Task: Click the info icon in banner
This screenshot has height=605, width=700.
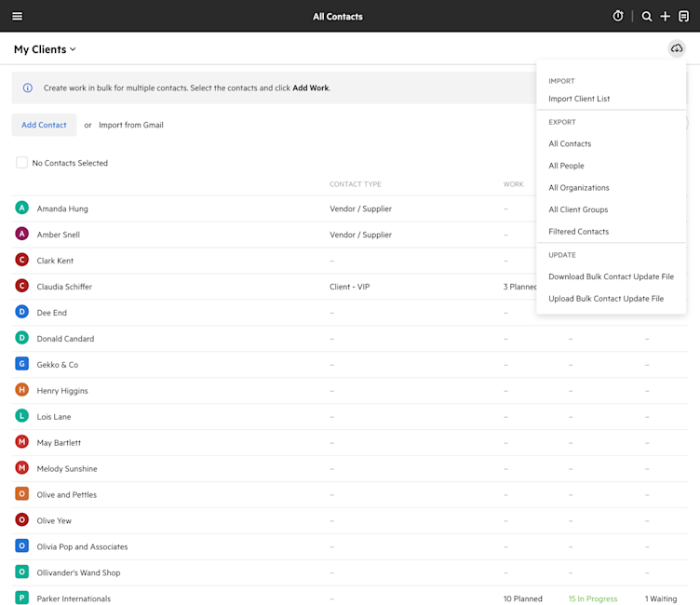Action: pyautogui.click(x=28, y=87)
